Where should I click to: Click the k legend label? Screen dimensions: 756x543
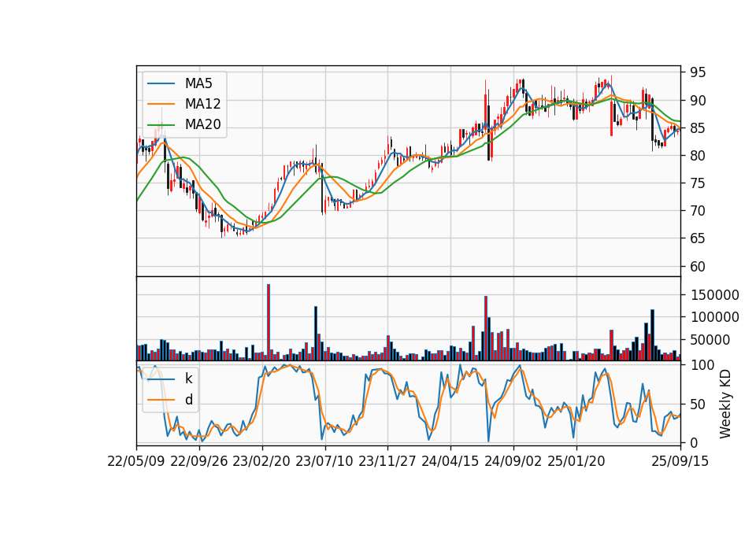[188, 379]
